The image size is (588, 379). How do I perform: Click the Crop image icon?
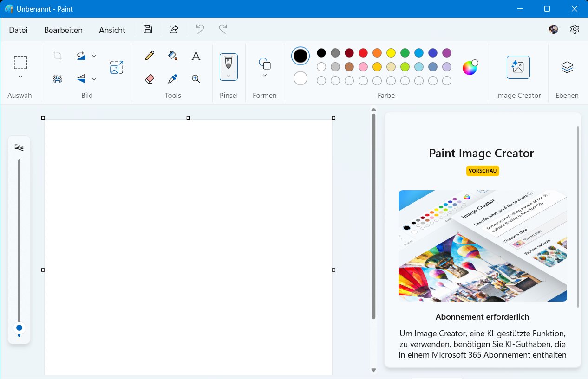[x=58, y=56]
